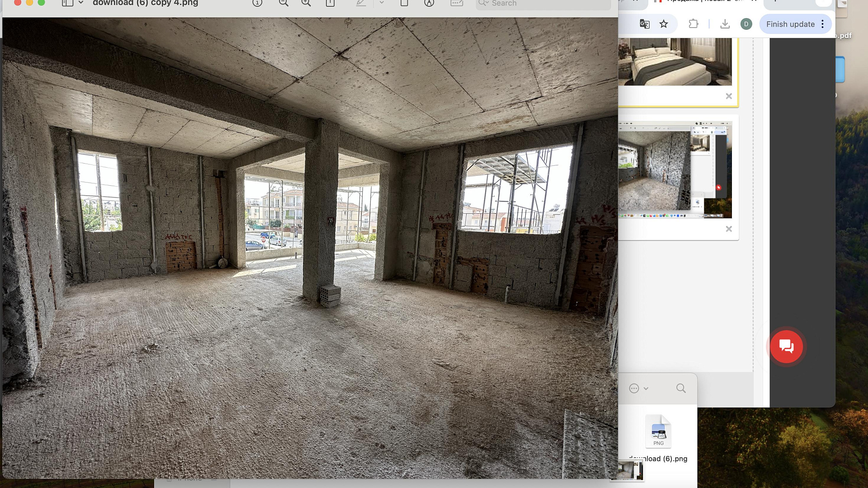868x488 pixels.
Task: Bookmark this page with star icon
Action: click(664, 24)
